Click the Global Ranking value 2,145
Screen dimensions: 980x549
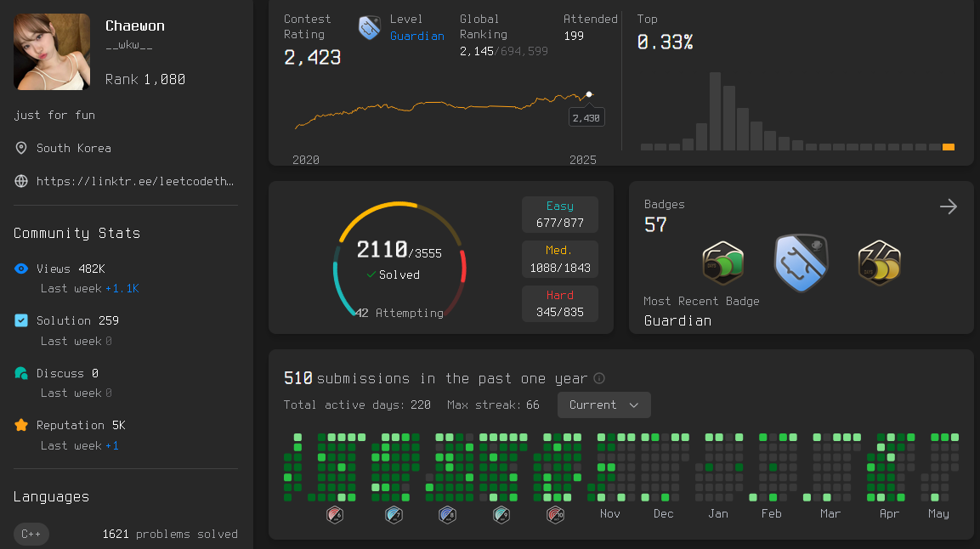(477, 51)
